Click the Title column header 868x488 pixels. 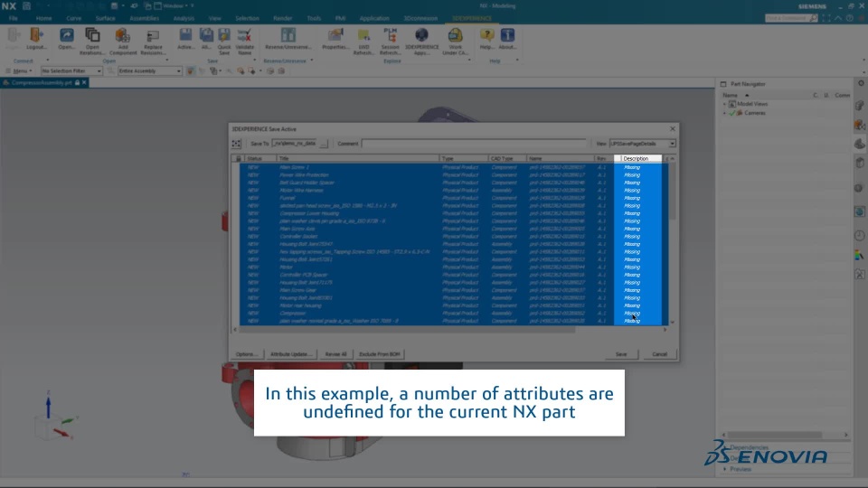click(x=358, y=158)
